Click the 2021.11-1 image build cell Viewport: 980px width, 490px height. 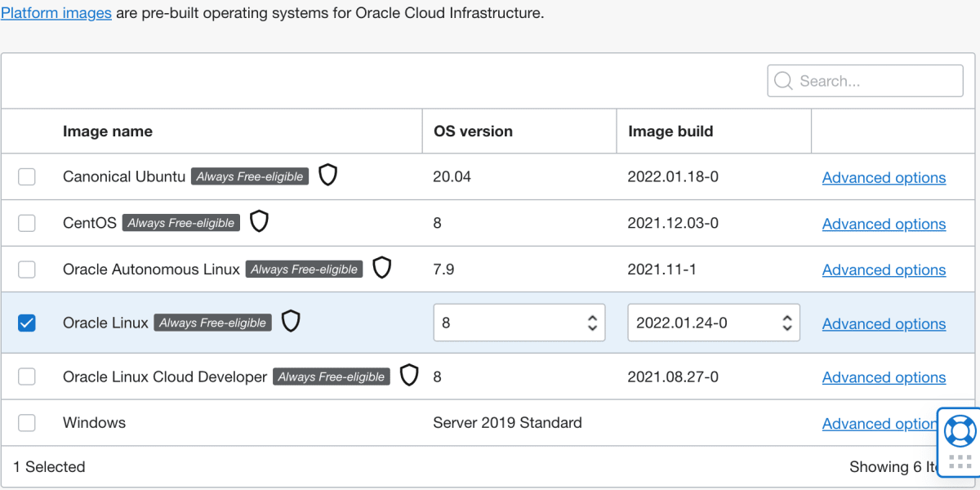(662, 269)
